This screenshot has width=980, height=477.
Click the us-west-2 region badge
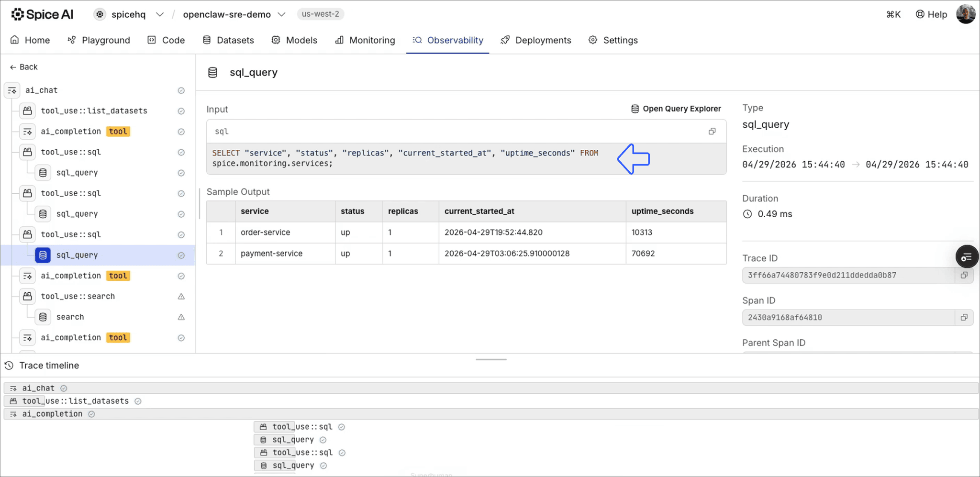point(320,14)
